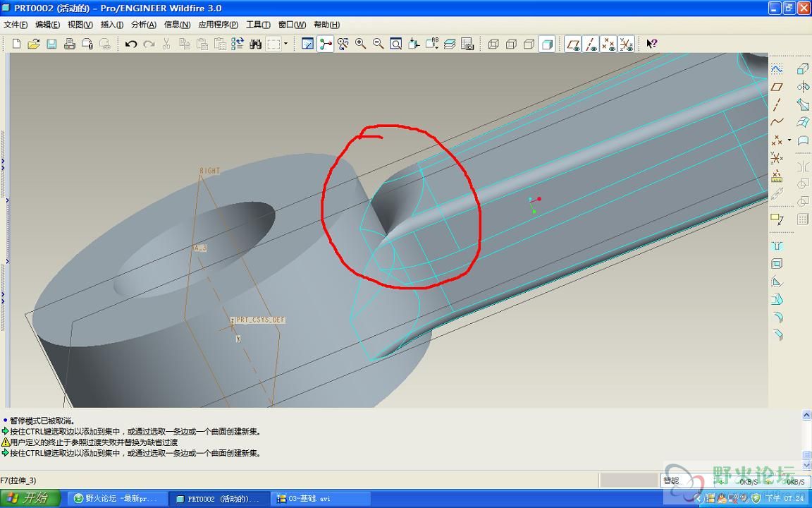Toggle datum planes visibility
The width and height of the screenshot is (812, 508).
point(573,44)
